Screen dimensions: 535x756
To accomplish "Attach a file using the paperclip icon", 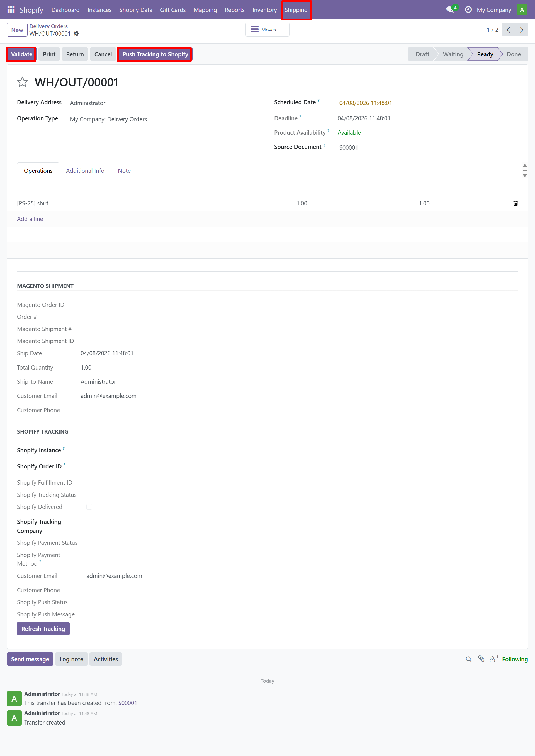I will pyautogui.click(x=480, y=659).
